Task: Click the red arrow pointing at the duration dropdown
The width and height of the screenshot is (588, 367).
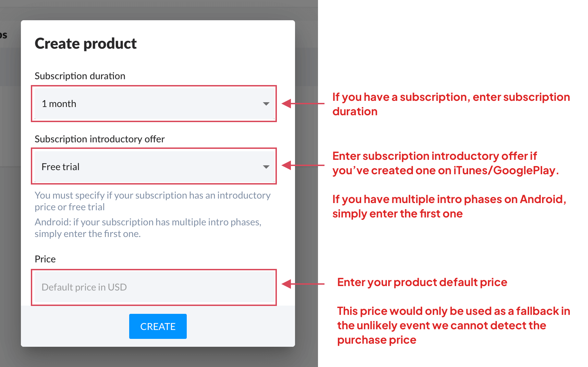Action: [303, 104]
